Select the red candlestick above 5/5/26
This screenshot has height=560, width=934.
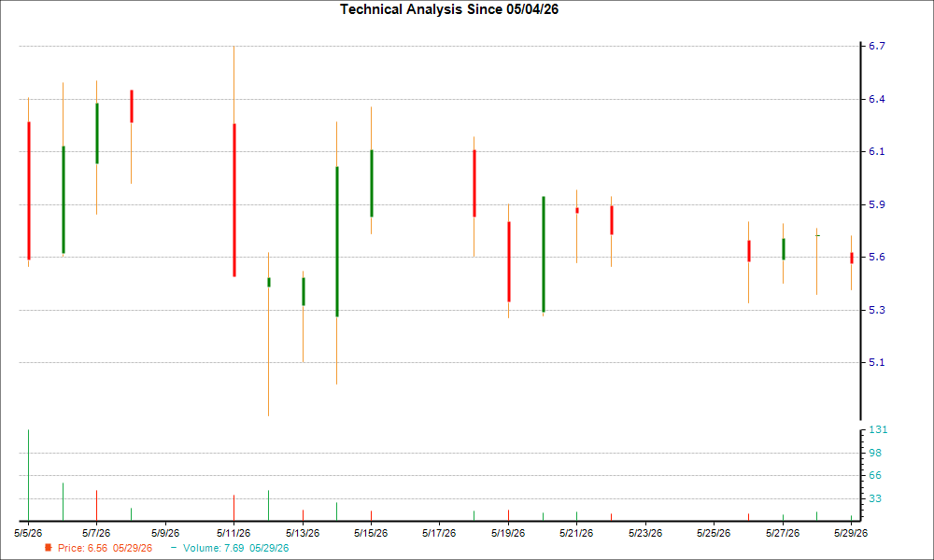[29, 190]
